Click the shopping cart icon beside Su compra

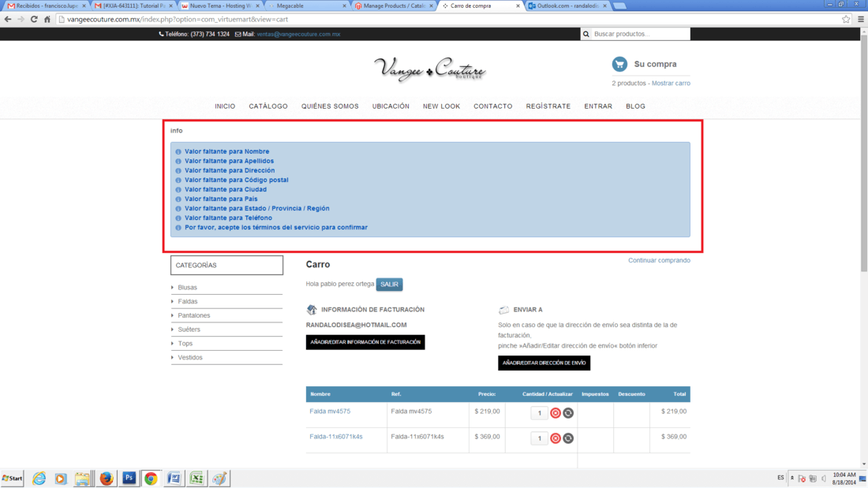(619, 64)
